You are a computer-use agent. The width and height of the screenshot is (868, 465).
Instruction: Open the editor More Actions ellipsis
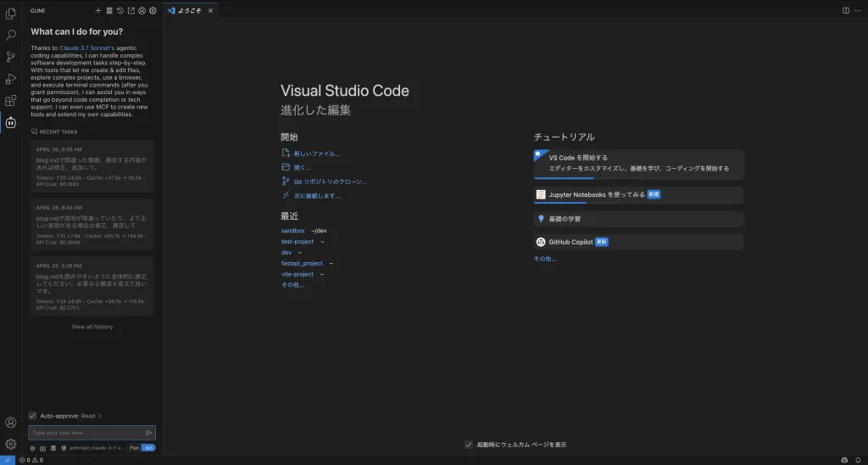tap(858, 10)
